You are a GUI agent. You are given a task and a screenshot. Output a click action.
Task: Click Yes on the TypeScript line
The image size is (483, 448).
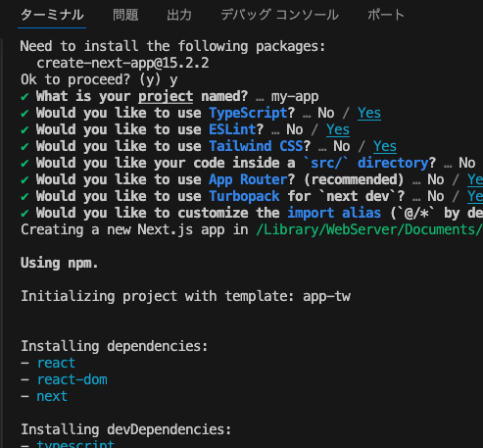(369, 113)
